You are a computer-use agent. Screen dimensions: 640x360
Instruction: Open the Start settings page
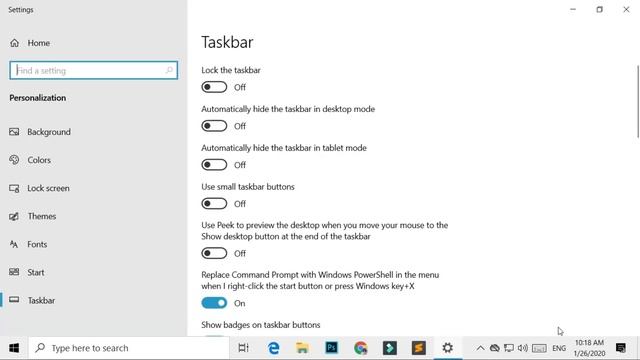click(36, 273)
